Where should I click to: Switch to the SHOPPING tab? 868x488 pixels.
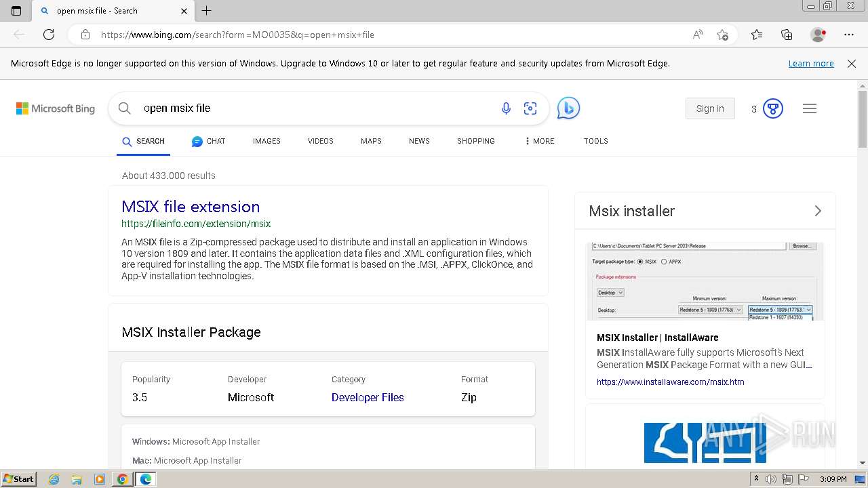[x=476, y=141]
